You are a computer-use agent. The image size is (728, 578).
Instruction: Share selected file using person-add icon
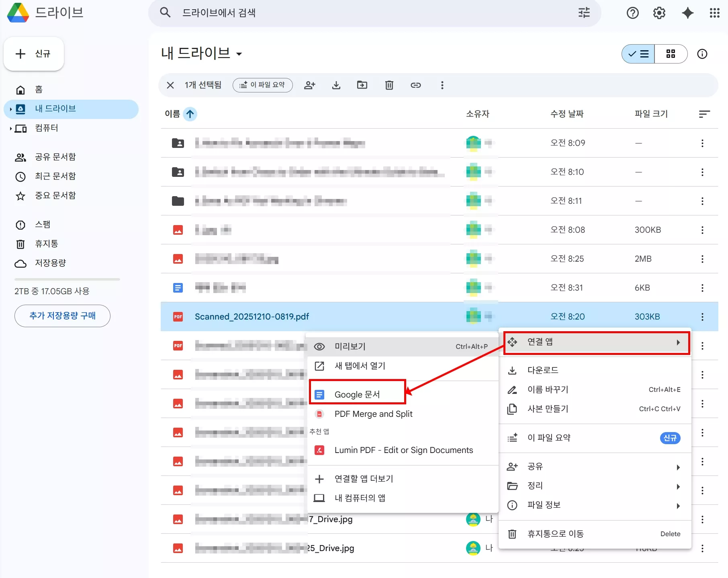[309, 85]
